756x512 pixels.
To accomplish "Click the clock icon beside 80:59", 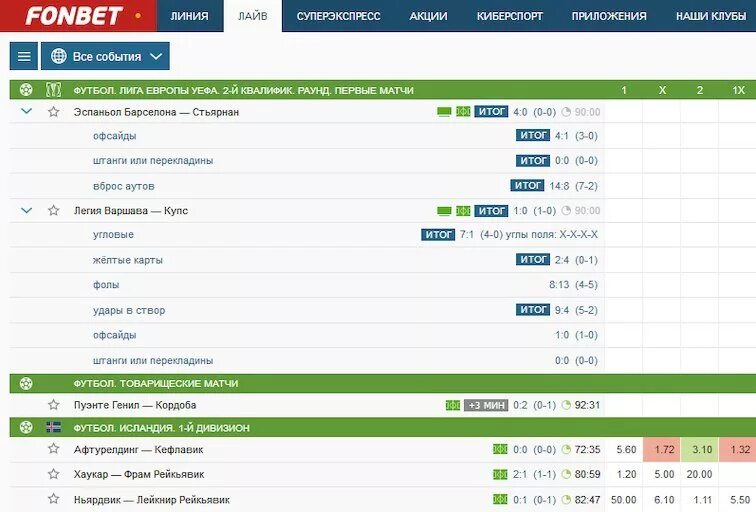I will pos(567,474).
